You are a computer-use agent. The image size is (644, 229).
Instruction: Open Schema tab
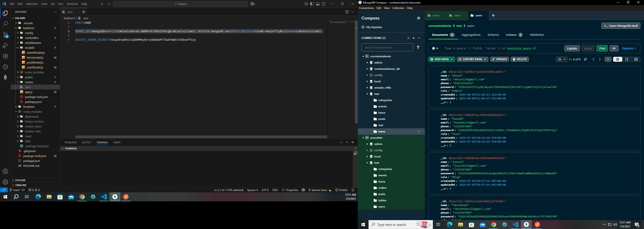[x=493, y=35]
